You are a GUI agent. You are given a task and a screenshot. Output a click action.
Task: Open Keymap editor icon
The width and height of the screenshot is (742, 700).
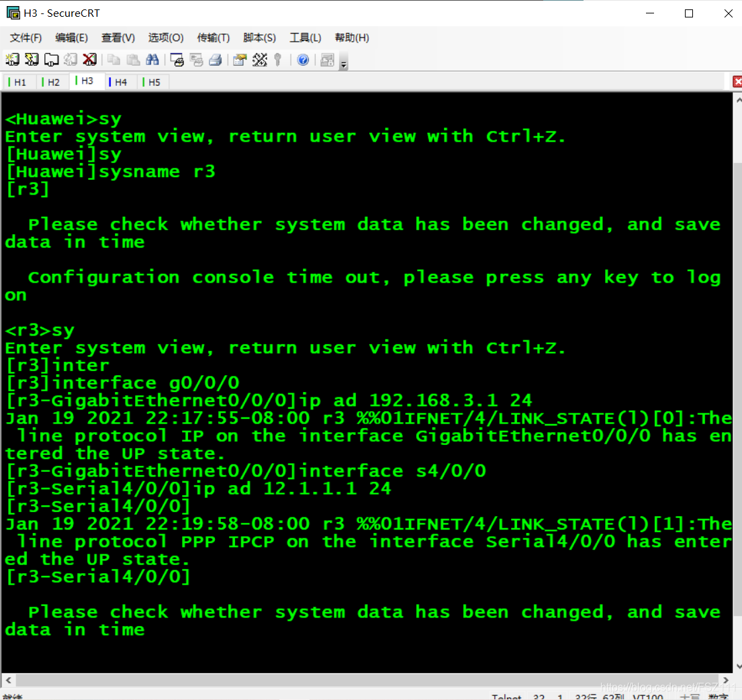pyautogui.click(x=259, y=60)
